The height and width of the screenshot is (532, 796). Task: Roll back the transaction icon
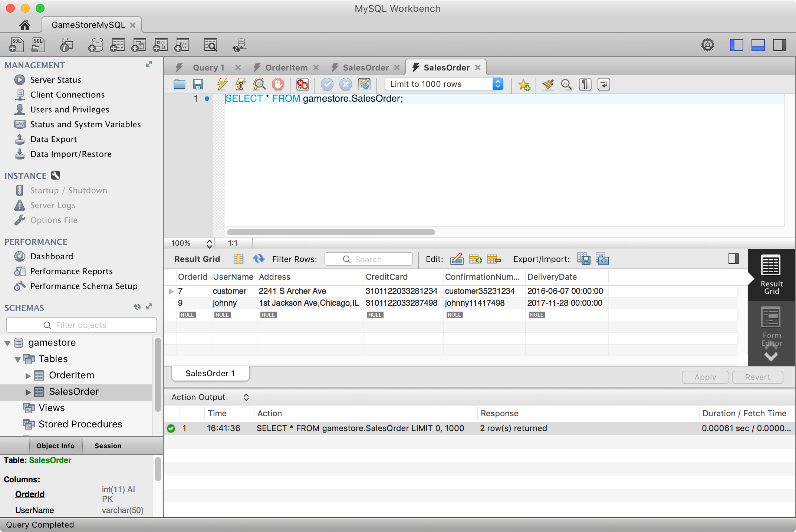pyautogui.click(x=345, y=84)
